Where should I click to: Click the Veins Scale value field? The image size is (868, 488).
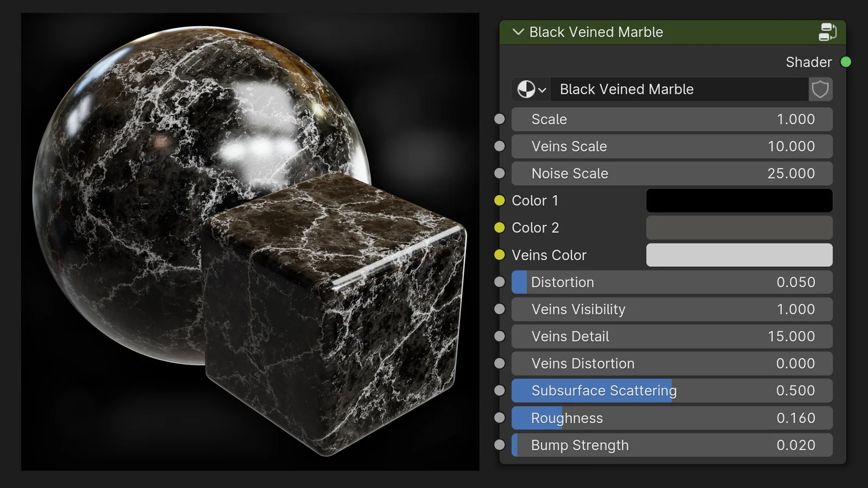pos(672,146)
